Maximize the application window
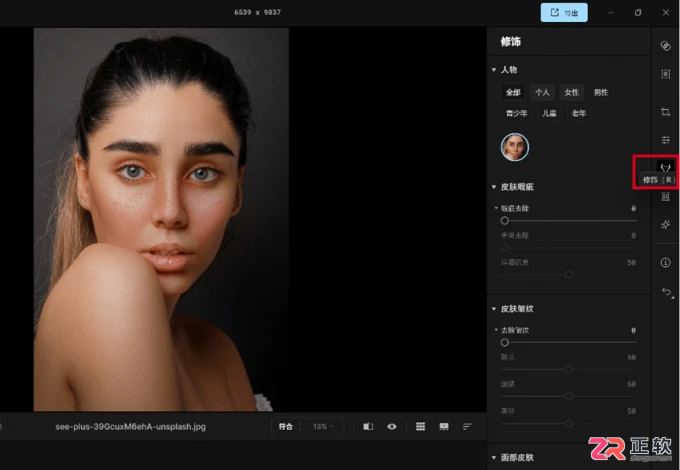680x470 pixels. pos(638,13)
